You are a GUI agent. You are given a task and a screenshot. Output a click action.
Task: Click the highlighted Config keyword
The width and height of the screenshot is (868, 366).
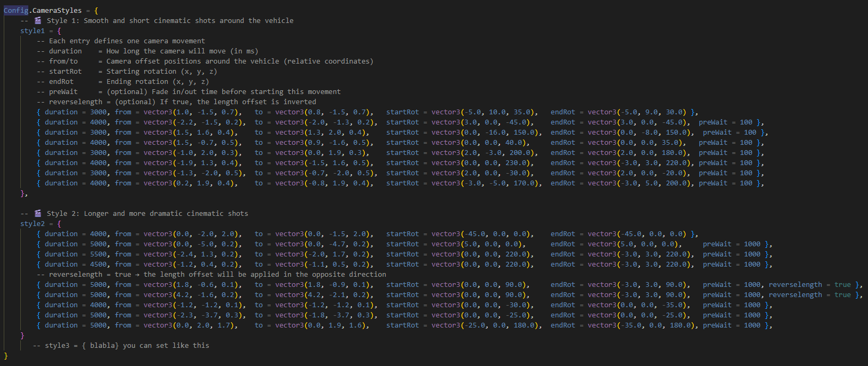tap(16, 11)
